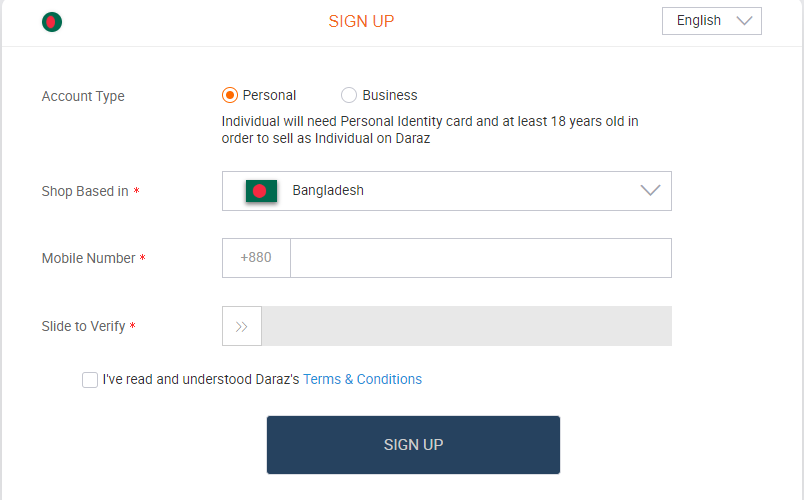The image size is (804, 500).
Task: Click the Account Type label
Action: tap(83, 97)
